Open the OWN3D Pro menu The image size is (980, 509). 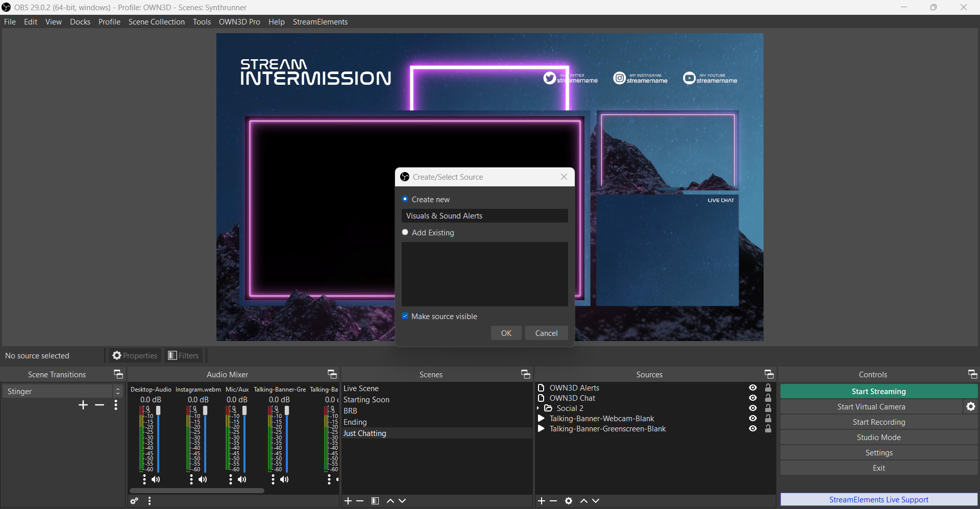coord(239,22)
